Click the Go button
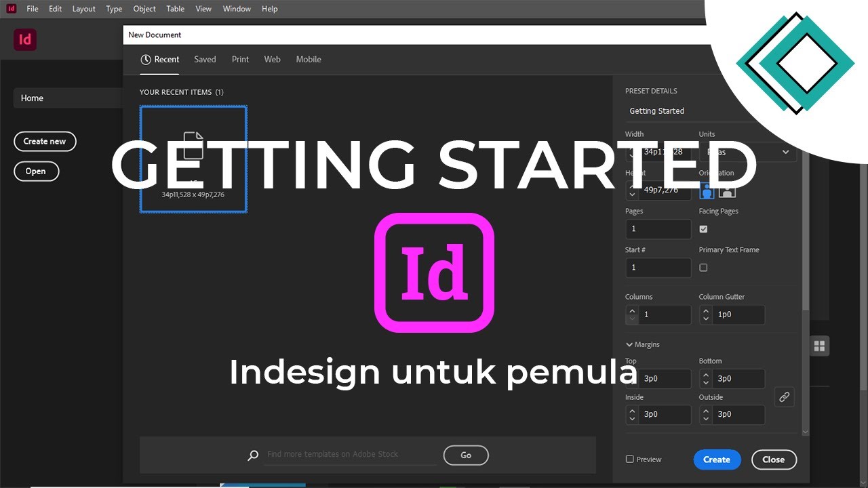The width and height of the screenshot is (868, 488). tap(466, 455)
